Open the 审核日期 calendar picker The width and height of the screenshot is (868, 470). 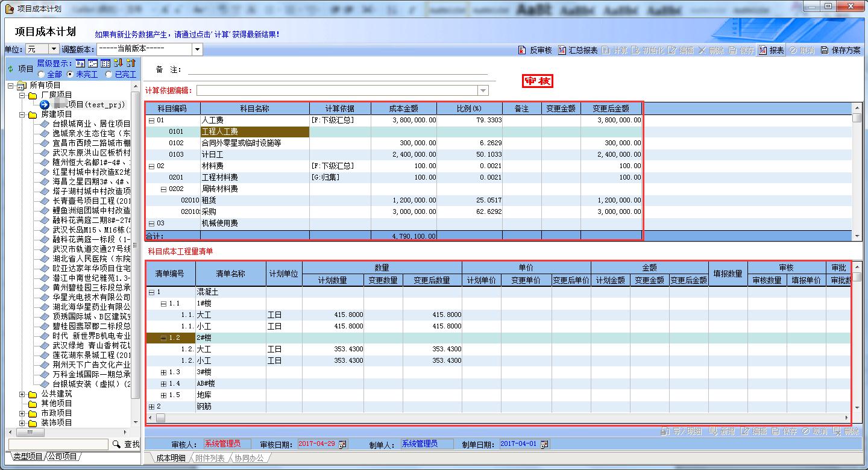(342, 444)
